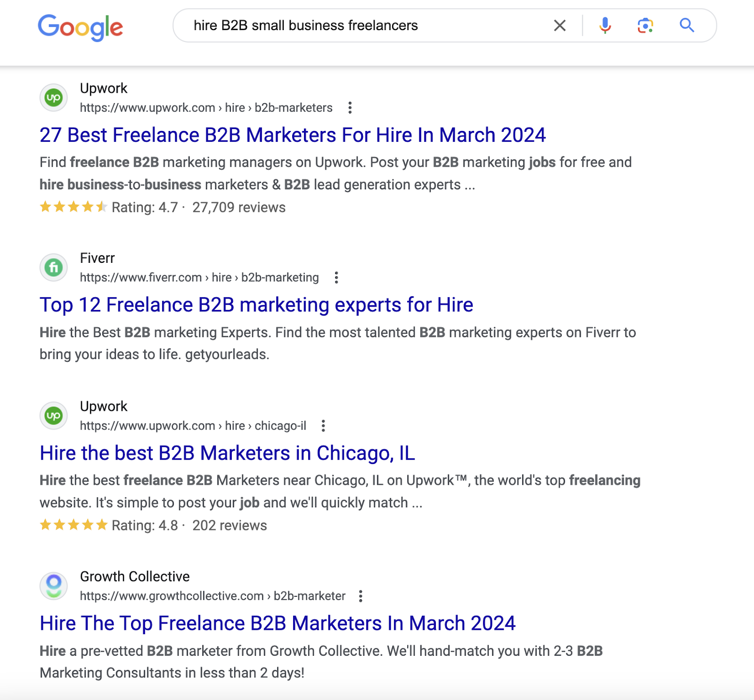Open Google Lens image search
Screen dimensions: 754x700
point(645,26)
